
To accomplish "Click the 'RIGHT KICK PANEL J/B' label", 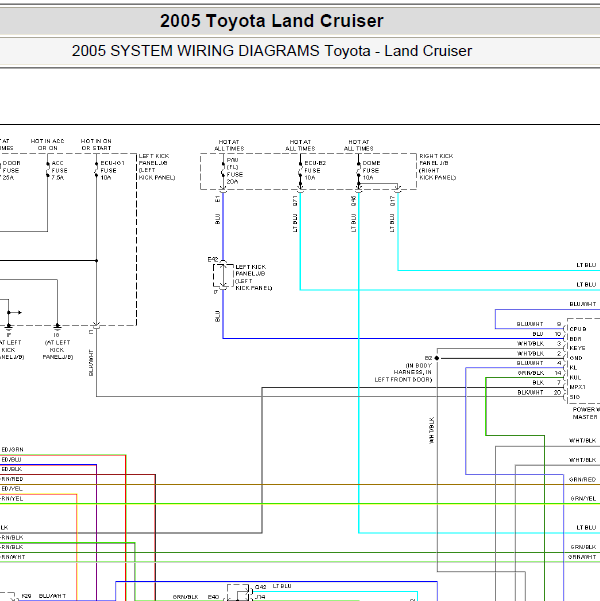I will coord(437,167).
